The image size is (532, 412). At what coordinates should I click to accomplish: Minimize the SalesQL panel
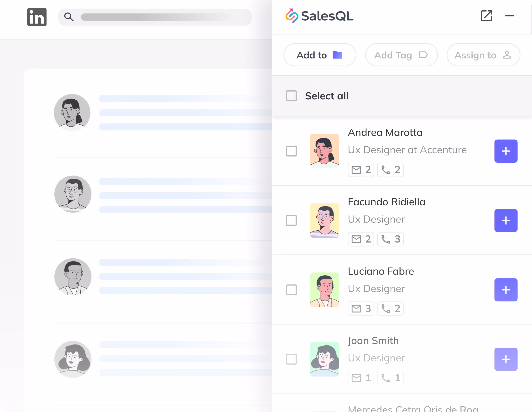509,16
